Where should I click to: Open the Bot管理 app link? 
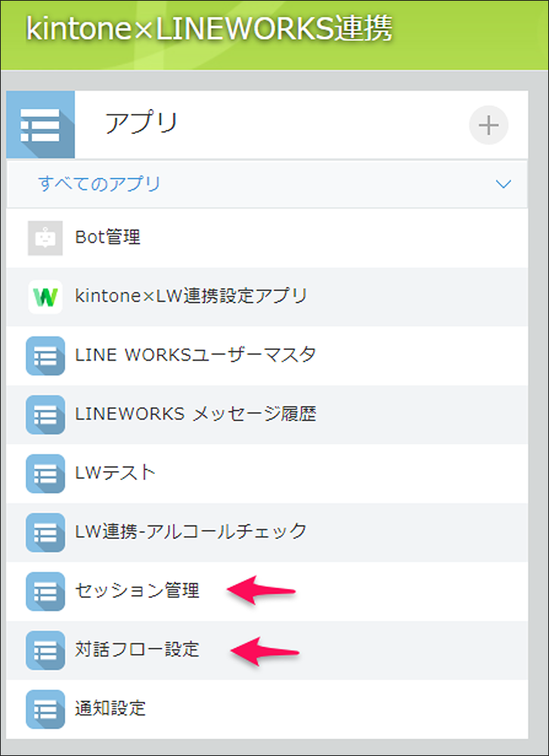click(x=107, y=237)
